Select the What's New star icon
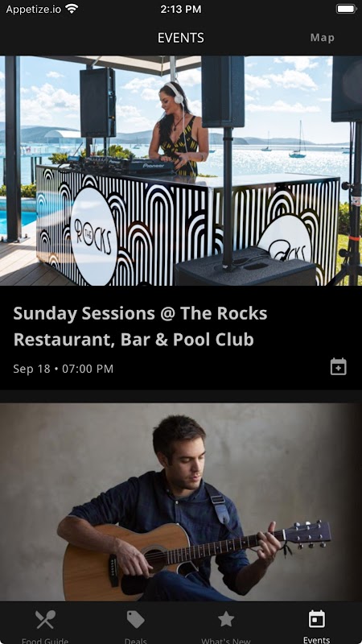Image resolution: width=362 pixels, height=644 pixels. tap(226, 619)
